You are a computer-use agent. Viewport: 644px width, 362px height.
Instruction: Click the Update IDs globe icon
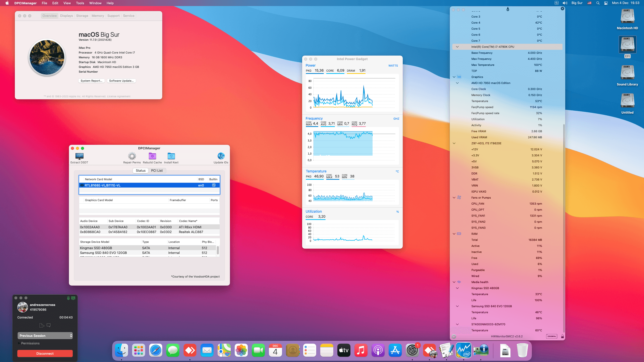tap(221, 156)
